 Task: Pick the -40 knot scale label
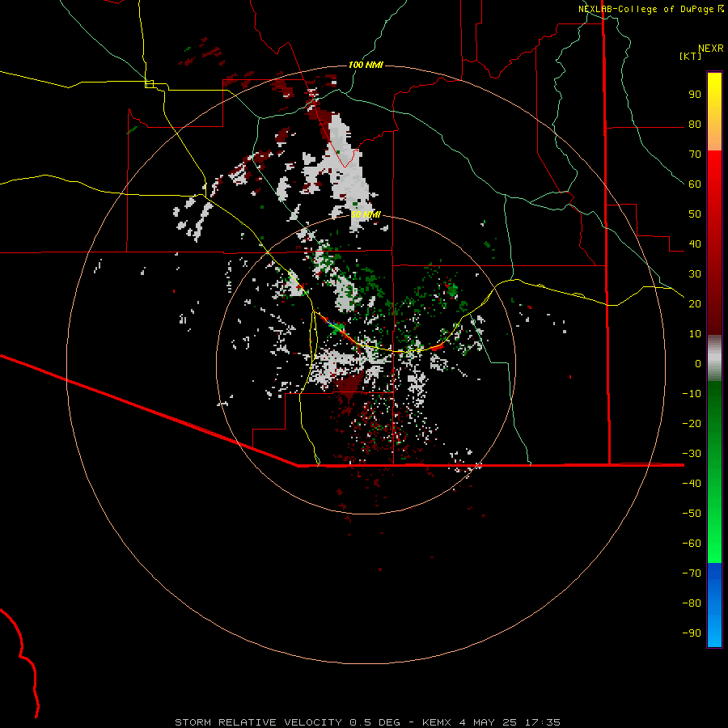point(692,484)
